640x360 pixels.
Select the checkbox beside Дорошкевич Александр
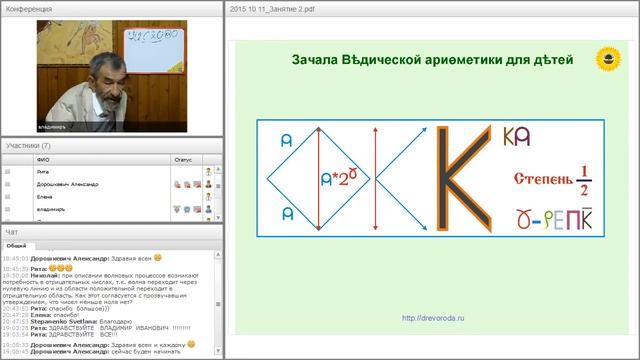coord(7,184)
